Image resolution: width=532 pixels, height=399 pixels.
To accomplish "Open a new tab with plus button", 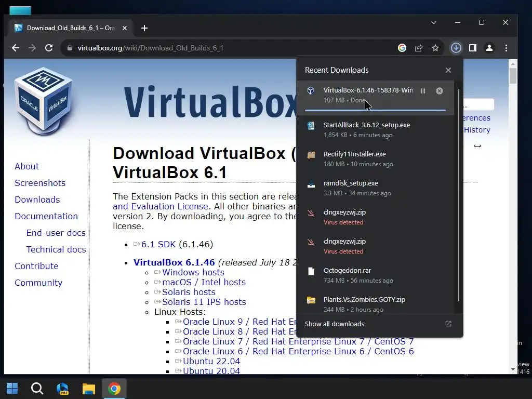I will [x=144, y=28].
